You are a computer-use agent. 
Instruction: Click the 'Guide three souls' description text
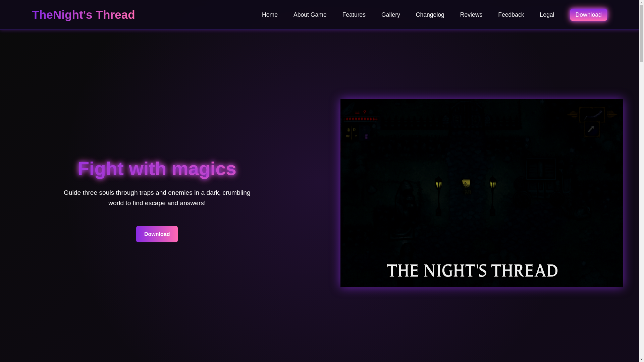(157, 198)
